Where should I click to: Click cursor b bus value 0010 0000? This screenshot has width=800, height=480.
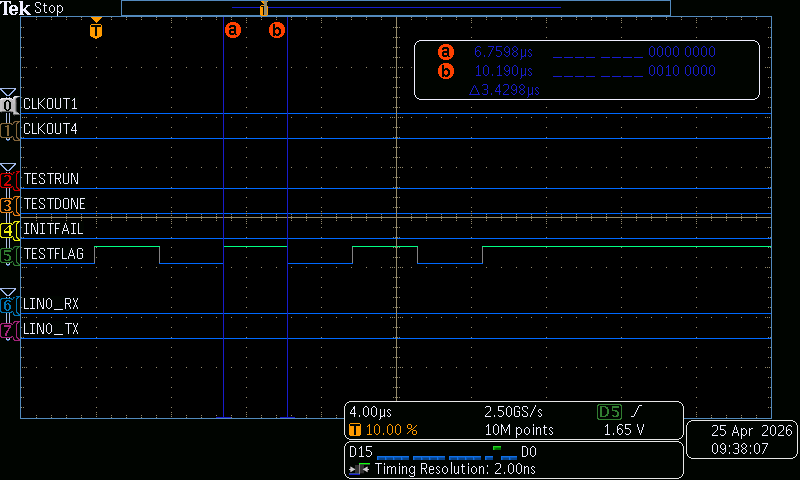682,71
